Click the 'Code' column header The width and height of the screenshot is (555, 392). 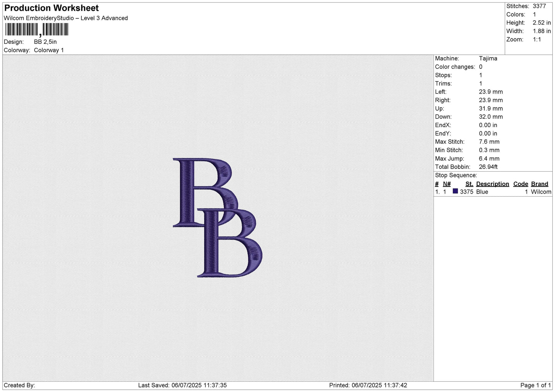tap(520, 184)
